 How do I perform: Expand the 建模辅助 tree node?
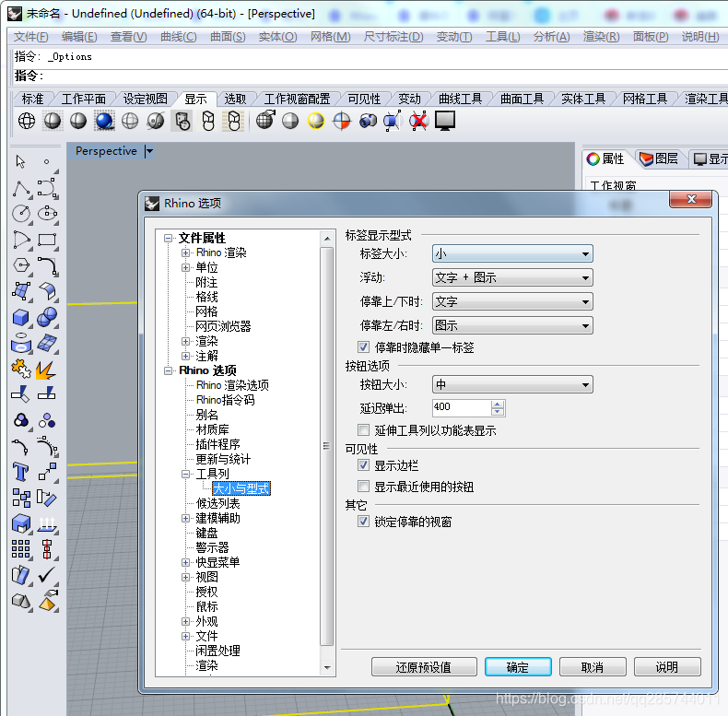click(x=185, y=518)
